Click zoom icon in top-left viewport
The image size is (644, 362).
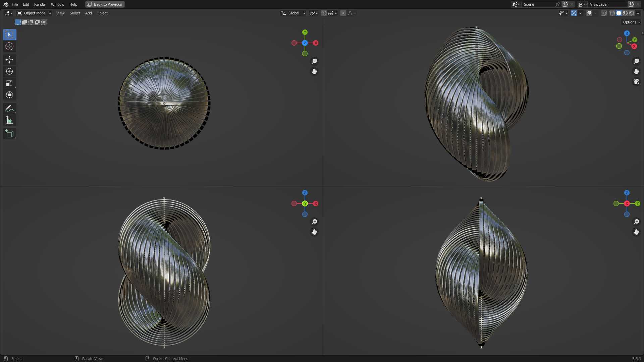coord(314,61)
